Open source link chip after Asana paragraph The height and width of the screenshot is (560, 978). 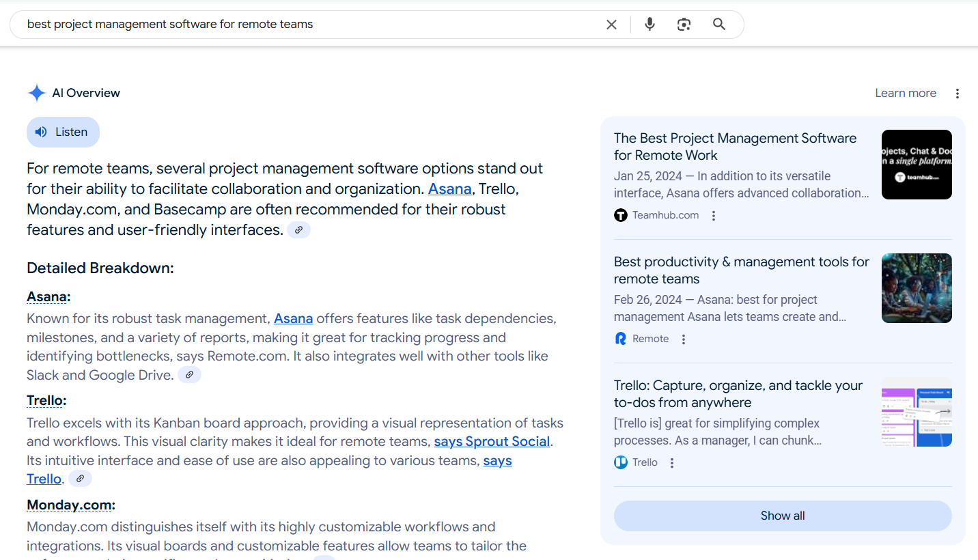[x=189, y=375]
